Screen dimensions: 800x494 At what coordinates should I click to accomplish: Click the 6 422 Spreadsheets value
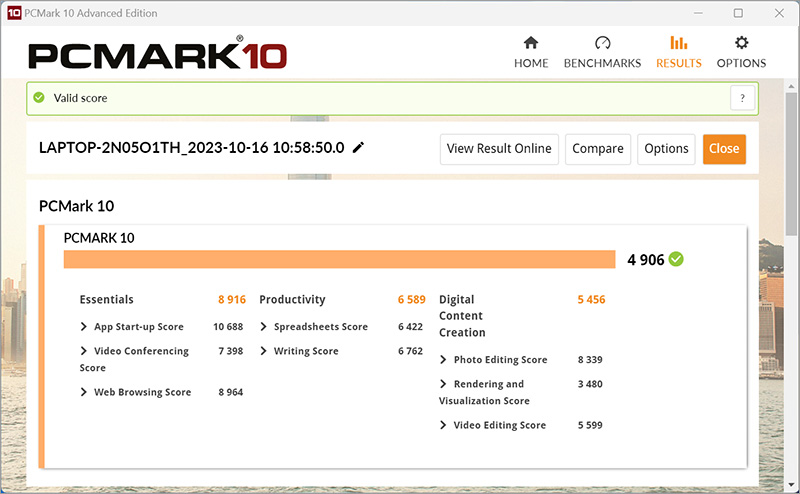click(410, 327)
